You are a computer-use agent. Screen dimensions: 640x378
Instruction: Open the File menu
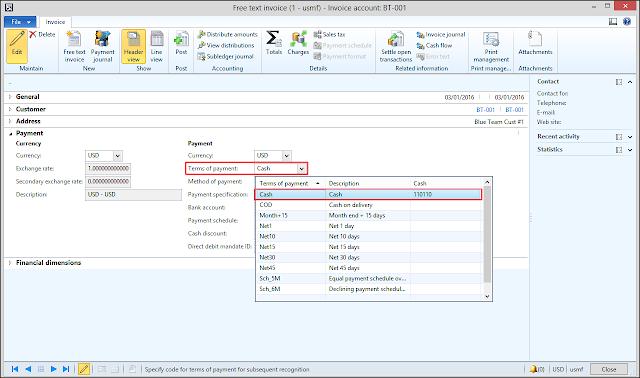20,22
